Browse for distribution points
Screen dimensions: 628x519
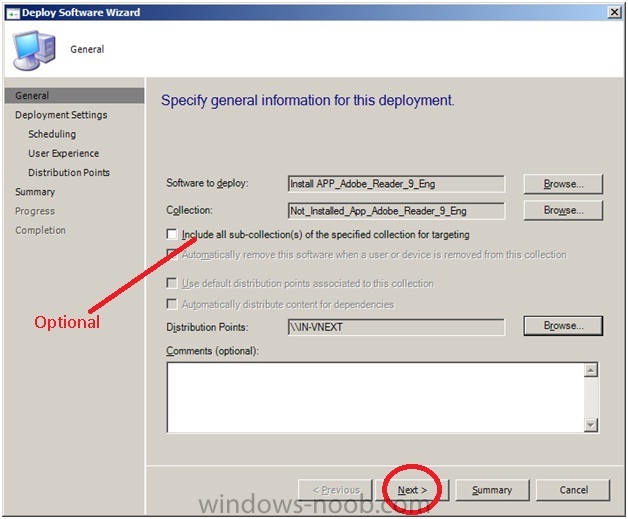tap(563, 326)
